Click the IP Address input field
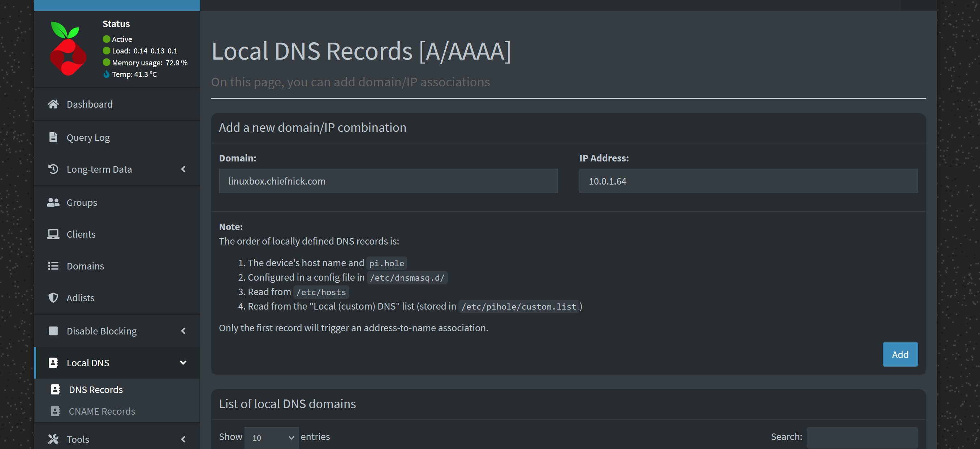980x449 pixels. coord(748,181)
